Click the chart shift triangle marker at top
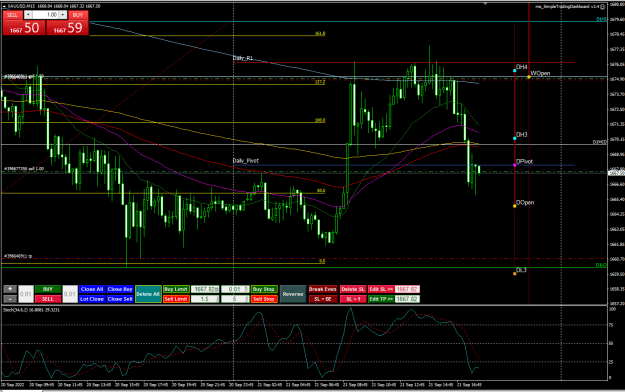625x392 pixels. pyautogui.click(x=485, y=4)
